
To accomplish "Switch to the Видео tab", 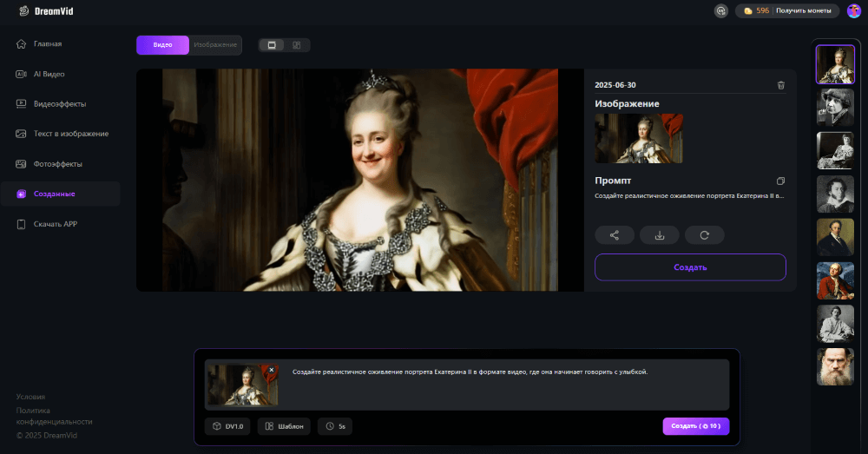I will (x=163, y=45).
